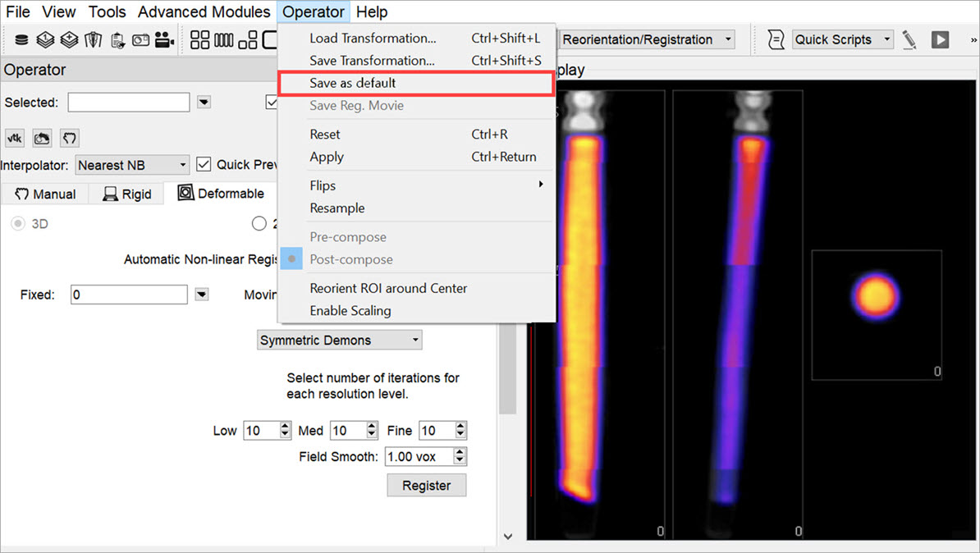Click the camera snapshot icon in toolbar
Viewport: 980px width, 553px height.
pyautogui.click(x=140, y=39)
